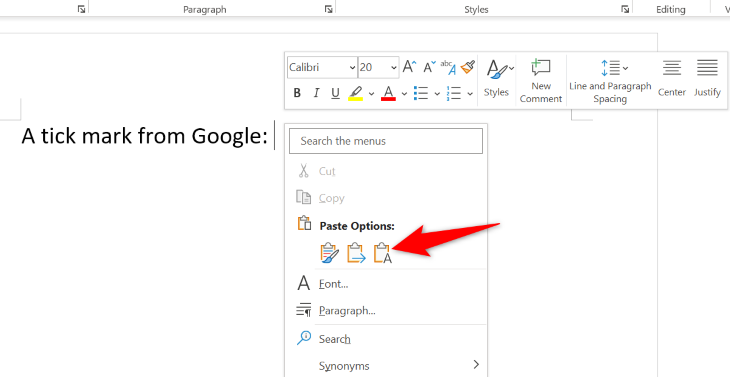Screen dimensions: 730x377
Task: Toggle Italic in the mini toolbar
Action: (x=316, y=93)
